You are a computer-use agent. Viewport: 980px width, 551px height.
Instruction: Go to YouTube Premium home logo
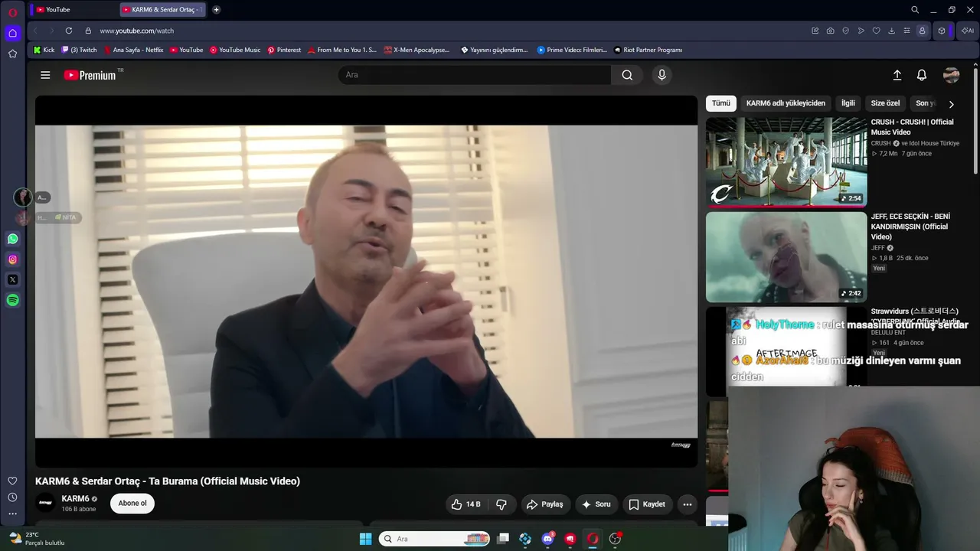pyautogui.click(x=90, y=75)
